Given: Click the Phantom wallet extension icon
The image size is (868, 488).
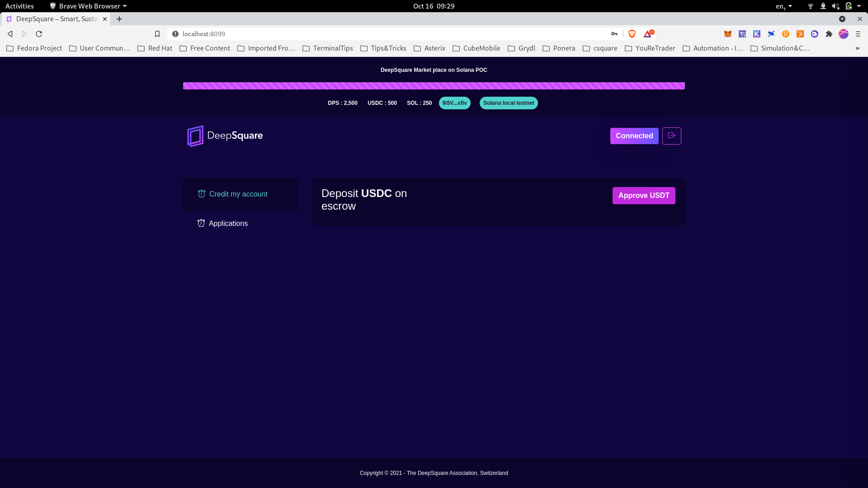Looking at the screenshot, I should pyautogui.click(x=815, y=34).
